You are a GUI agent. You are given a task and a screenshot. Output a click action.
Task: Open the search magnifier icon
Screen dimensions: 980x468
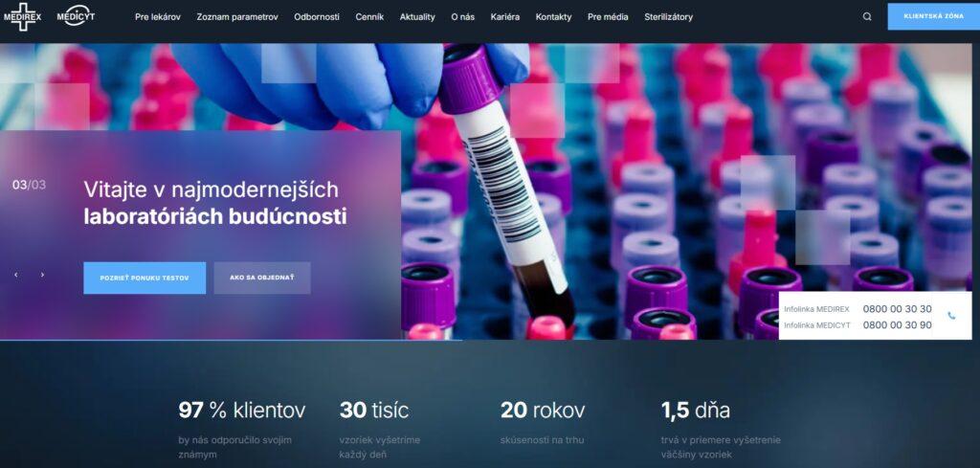coord(867,17)
